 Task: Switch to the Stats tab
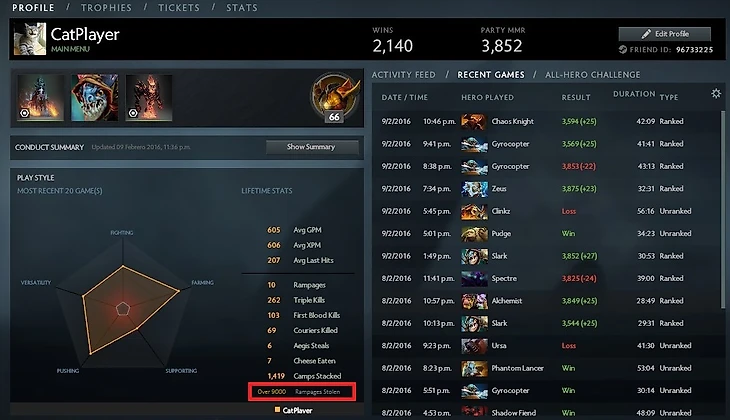click(x=242, y=7)
